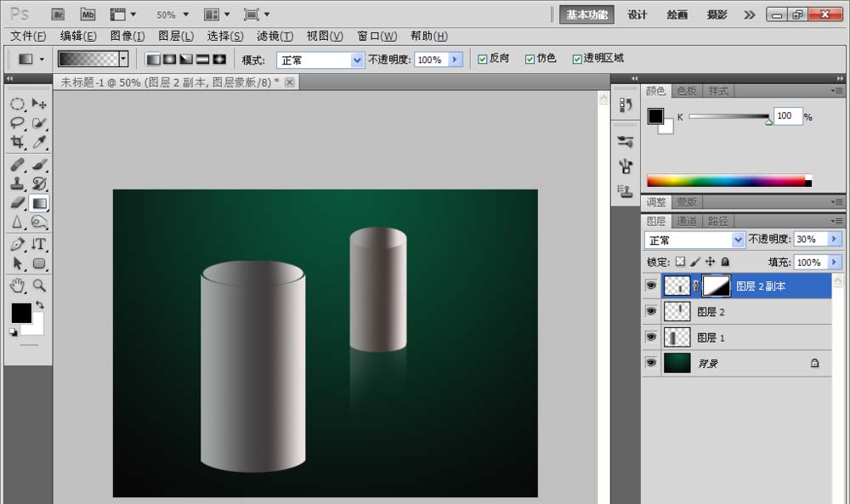This screenshot has height=504, width=850.
Task: Open the 滤镜(T) menu
Action: click(x=275, y=36)
